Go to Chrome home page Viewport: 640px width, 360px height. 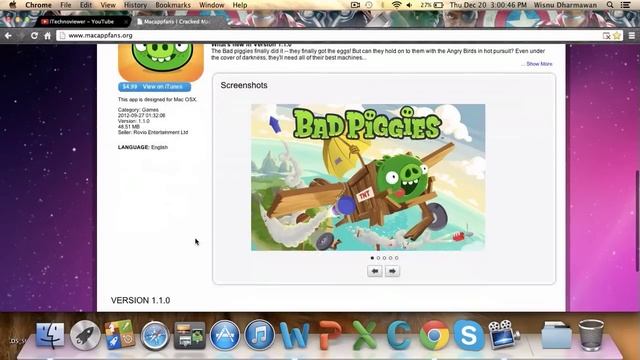click(47, 36)
